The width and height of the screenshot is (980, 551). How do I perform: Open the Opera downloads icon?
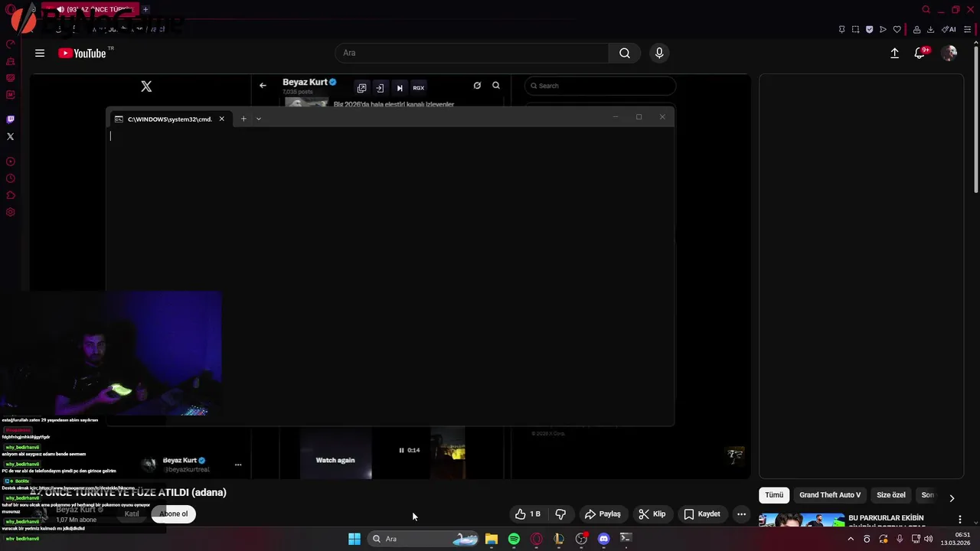(930, 29)
